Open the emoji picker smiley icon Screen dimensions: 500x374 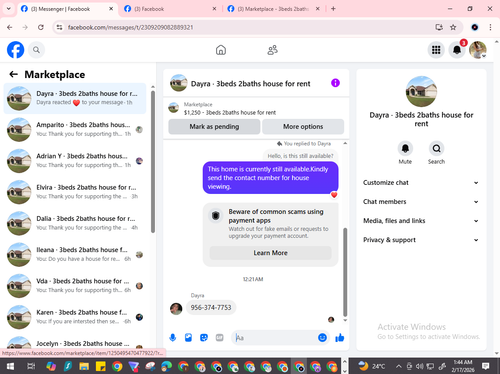click(322, 338)
